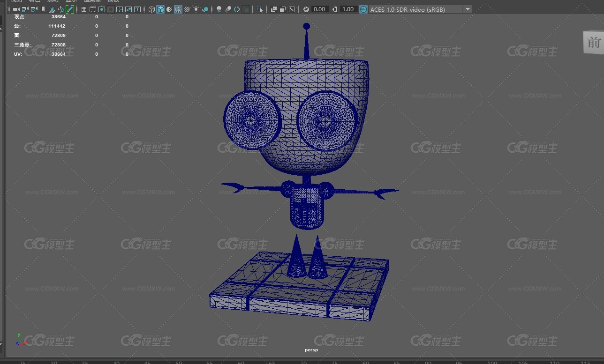Toggle the View Transform ON button
The image size is (604, 364).
pos(363,9)
